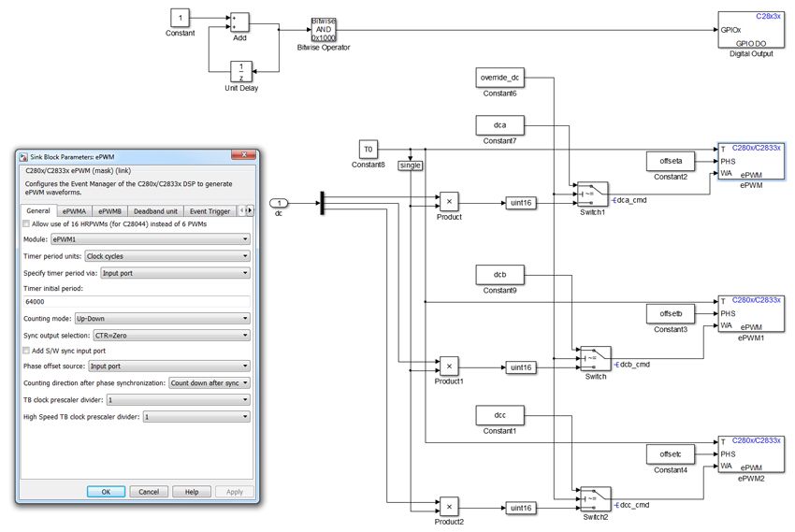Viewport: 795px width, 532px height.
Task: Click the Timer initial period input field
Action: (x=136, y=302)
